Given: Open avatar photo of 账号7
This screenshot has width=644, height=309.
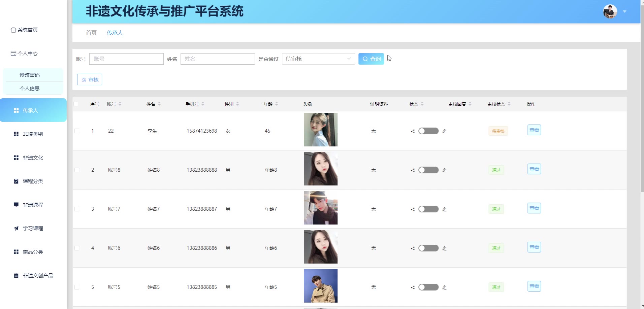Looking at the screenshot, I should pos(321,208).
